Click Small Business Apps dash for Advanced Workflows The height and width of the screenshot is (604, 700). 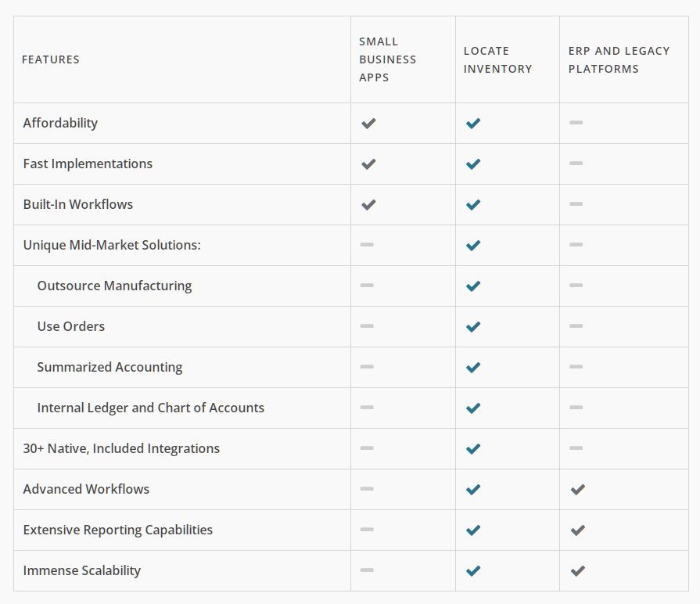367,488
